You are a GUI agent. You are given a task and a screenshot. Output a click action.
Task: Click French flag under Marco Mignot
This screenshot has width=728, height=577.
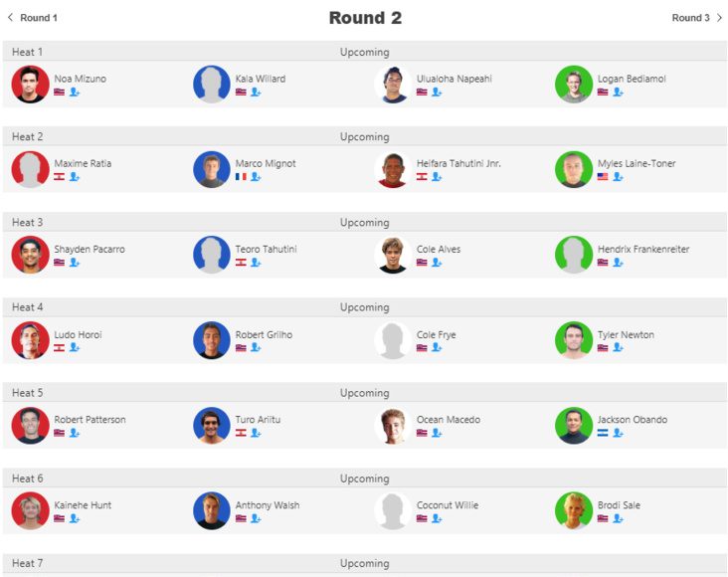pos(241,176)
